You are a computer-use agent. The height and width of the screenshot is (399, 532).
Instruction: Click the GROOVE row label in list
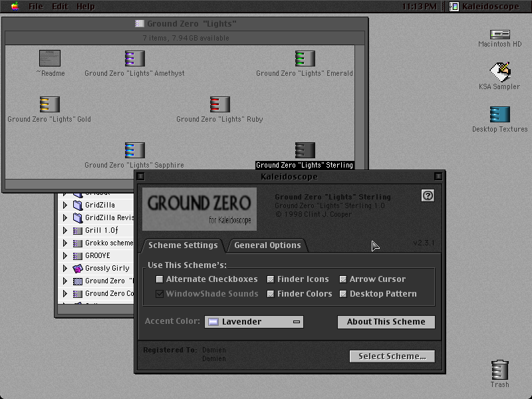click(98, 255)
